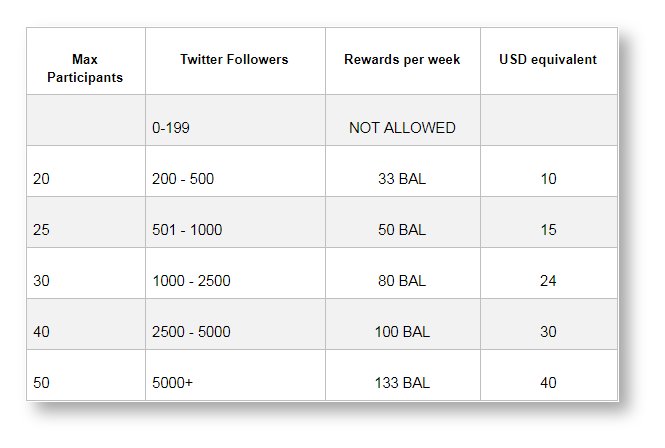Select the USD equivalent column header

pyautogui.click(x=548, y=59)
